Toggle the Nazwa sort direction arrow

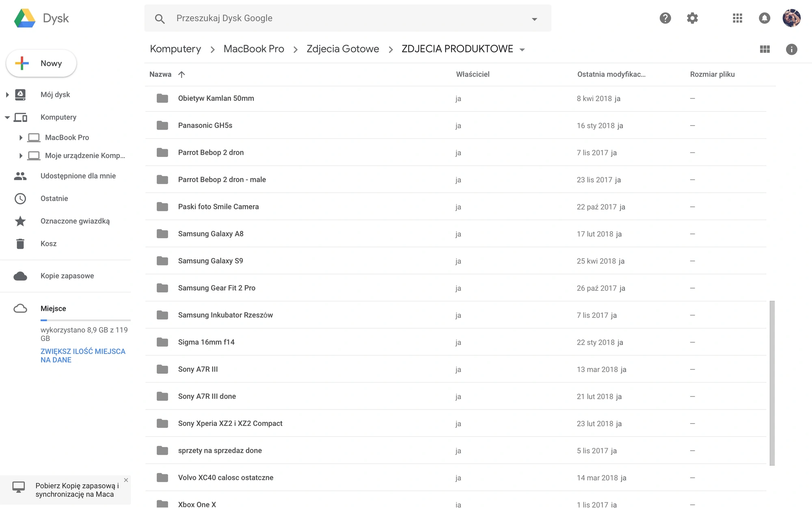(181, 74)
